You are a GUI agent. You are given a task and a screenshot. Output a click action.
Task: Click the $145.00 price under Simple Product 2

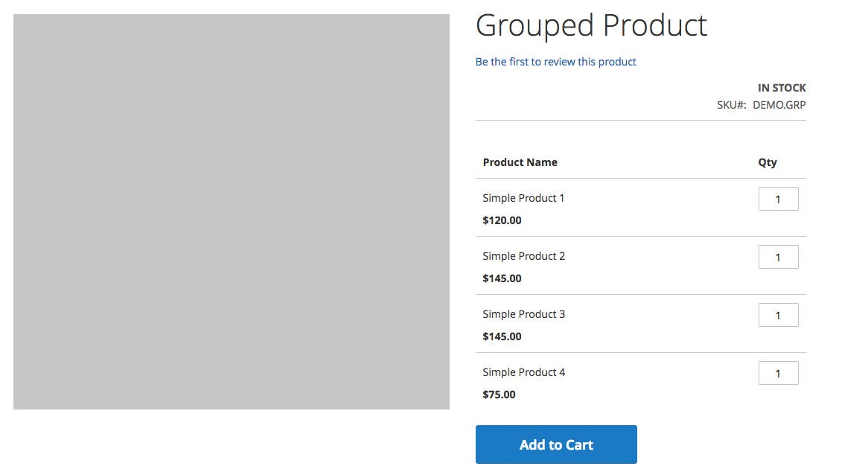tap(502, 278)
